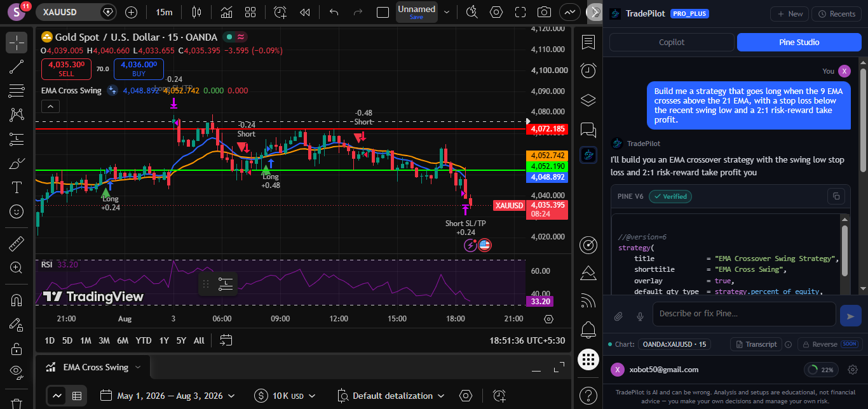This screenshot has width=868, height=409.
Task: Open TradePilot extension sidebar icon
Action: [588, 154]
